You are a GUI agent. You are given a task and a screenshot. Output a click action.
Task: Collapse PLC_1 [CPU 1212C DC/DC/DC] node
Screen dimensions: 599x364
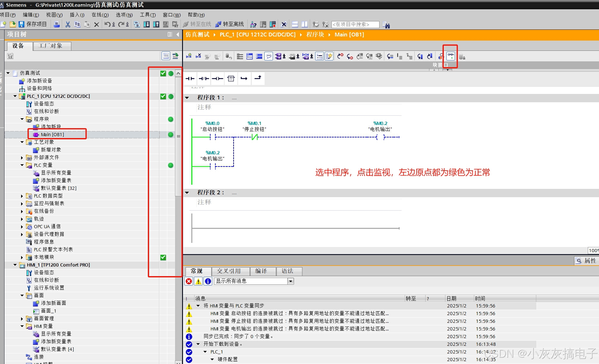click(x=15, y=96)
